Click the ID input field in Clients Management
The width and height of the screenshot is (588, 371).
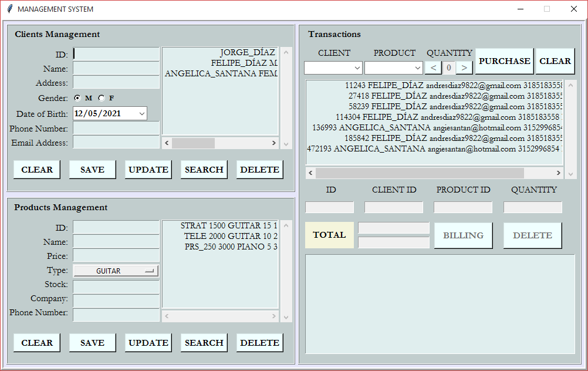[x=116, y=53]
